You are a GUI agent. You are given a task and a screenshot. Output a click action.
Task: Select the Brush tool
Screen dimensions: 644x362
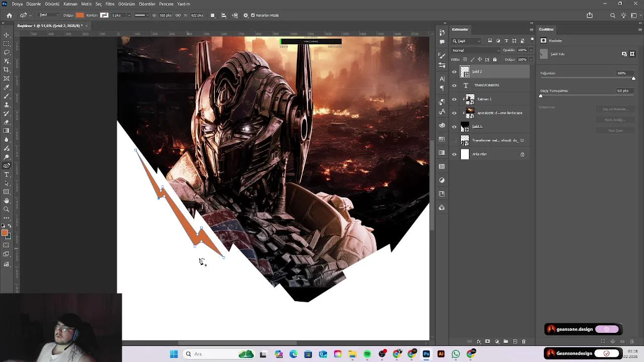click(7, 96)
